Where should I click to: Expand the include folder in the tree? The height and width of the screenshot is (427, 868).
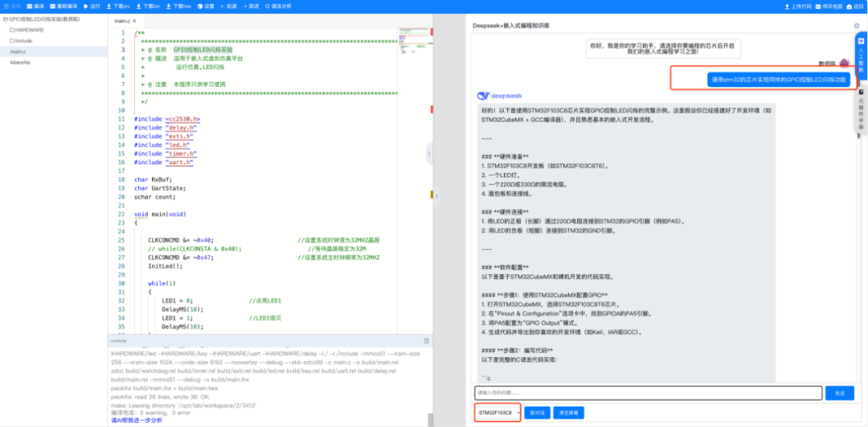[21, 40]
